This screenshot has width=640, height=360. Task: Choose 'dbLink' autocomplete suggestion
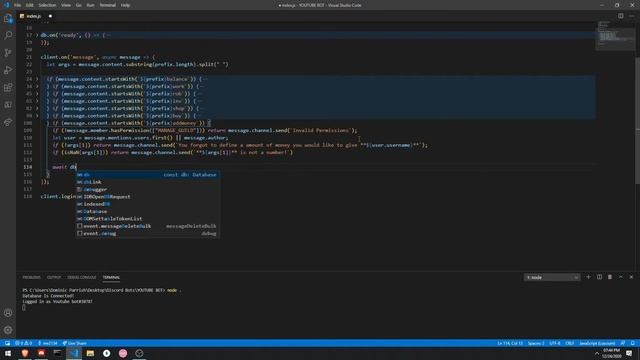147,182
